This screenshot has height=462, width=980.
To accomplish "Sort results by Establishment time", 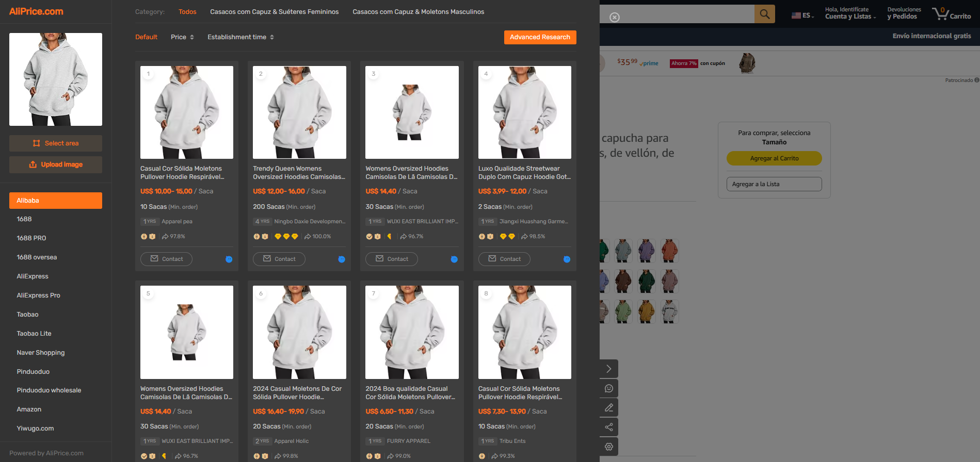I will 240,37.
